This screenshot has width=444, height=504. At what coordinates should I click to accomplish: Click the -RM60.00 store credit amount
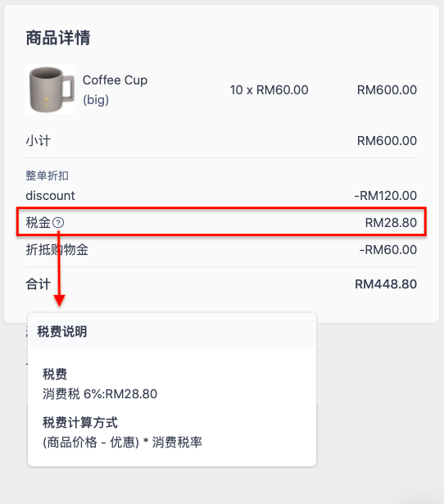[x=388, y=249]
